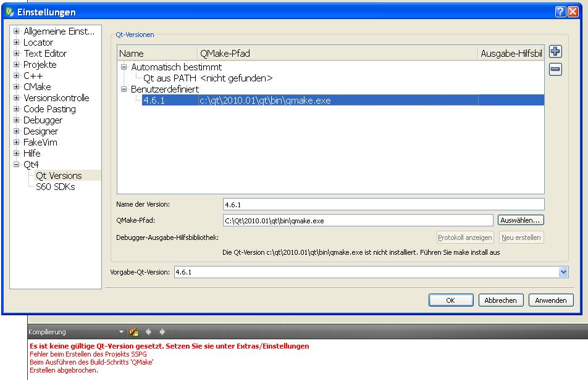Click the QMake-Pfad path field

pos(358,220)
